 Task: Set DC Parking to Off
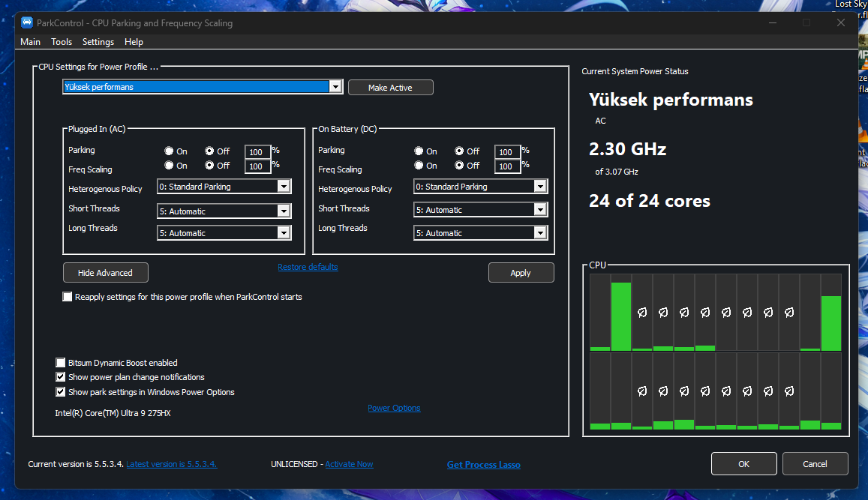click(x=459, y=151)
